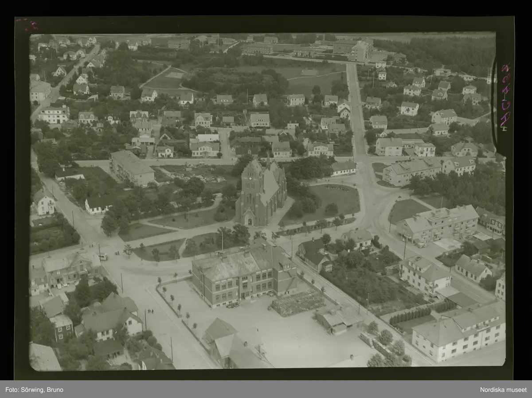
Task: Click the dark wooden house at bottom left
Action: pyautogui.click(x=62, y=327)
